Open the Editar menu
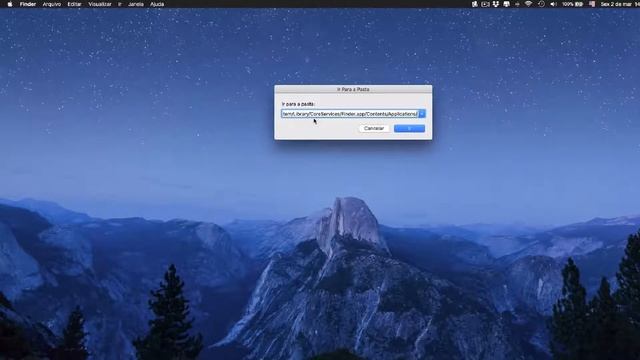The image size is (640, 360). tap(74, 4)
